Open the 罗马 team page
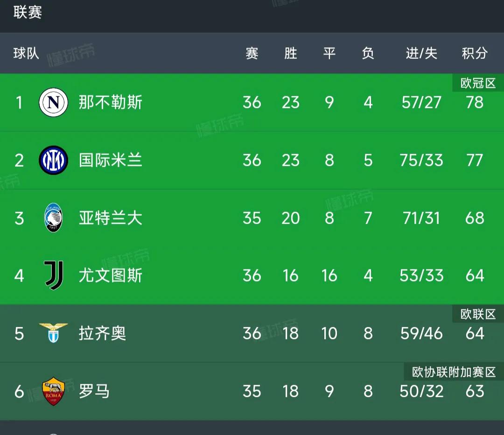 pos(94,391)
